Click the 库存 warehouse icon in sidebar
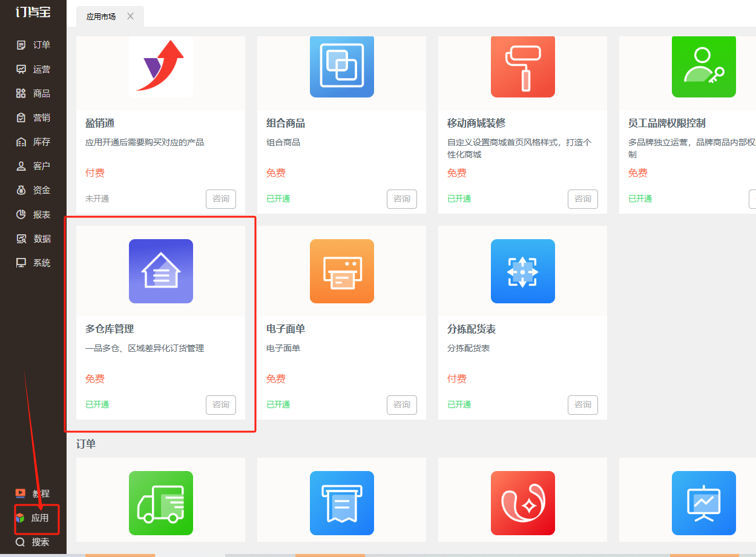This screenshot has width=756, height=557. point(21,142)
